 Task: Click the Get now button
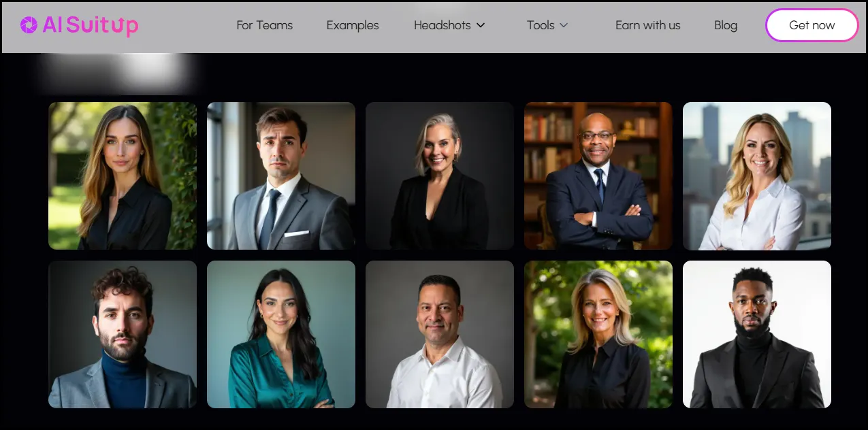(811, 25)
